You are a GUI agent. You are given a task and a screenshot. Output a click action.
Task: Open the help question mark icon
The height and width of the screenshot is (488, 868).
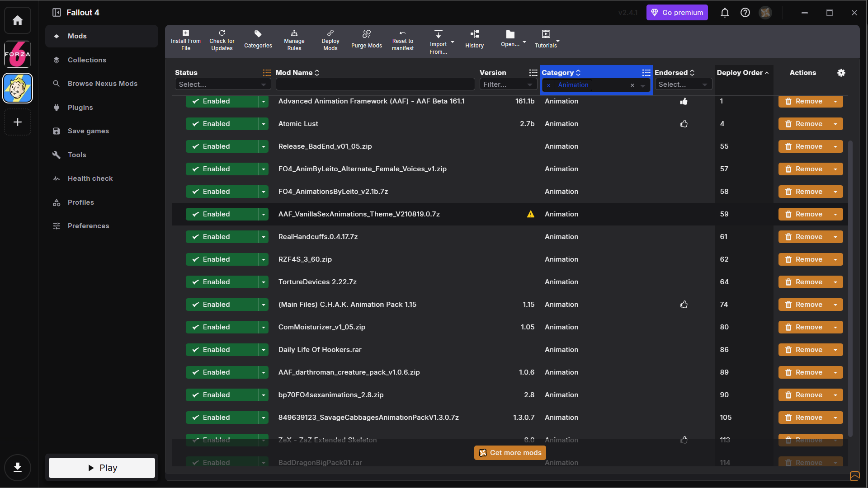[745, 13]
